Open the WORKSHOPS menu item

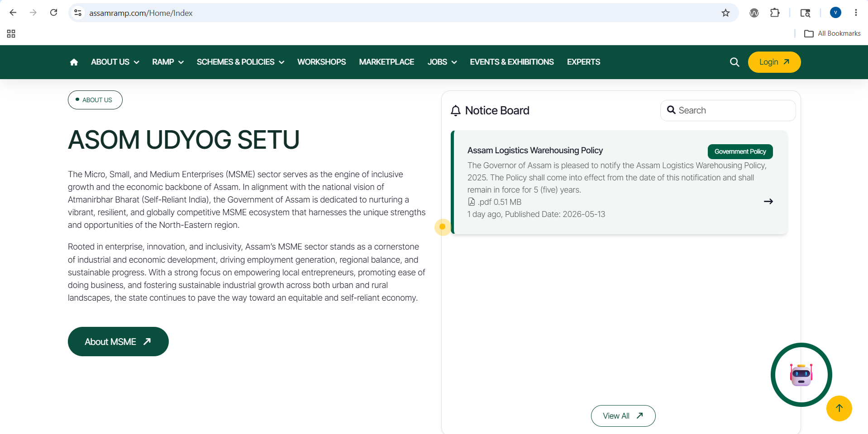tap(321, 62)
